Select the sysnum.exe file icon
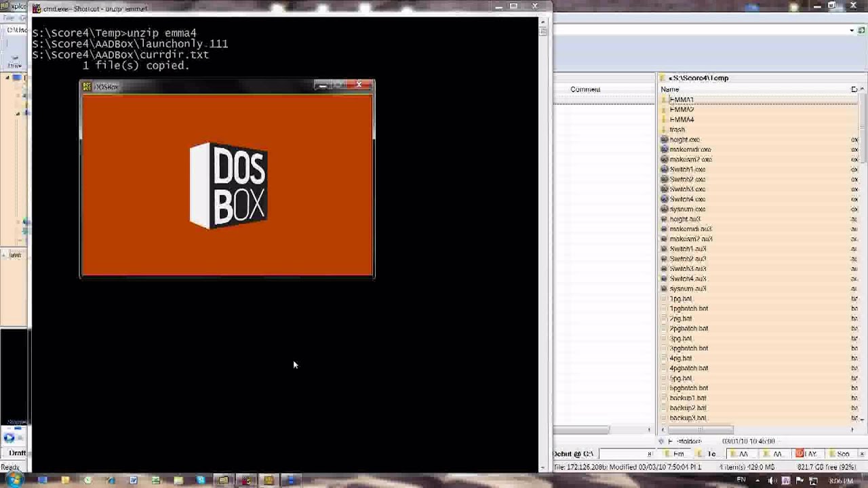 pos(665,209)
